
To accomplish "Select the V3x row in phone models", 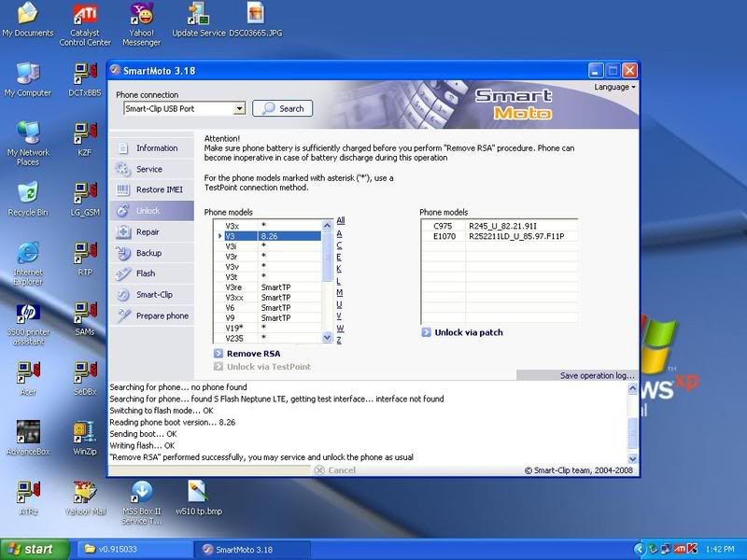I will [x=268, y=226].
